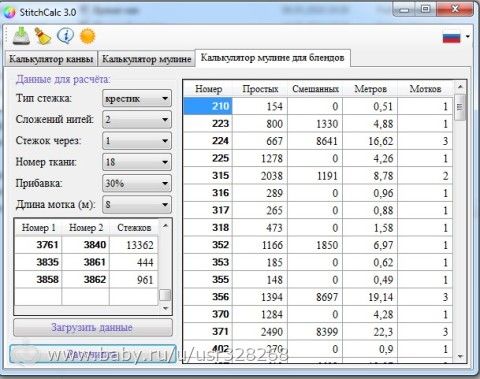480x379 pixels.
Task: Click the orange sun icon
Action: 88,36
